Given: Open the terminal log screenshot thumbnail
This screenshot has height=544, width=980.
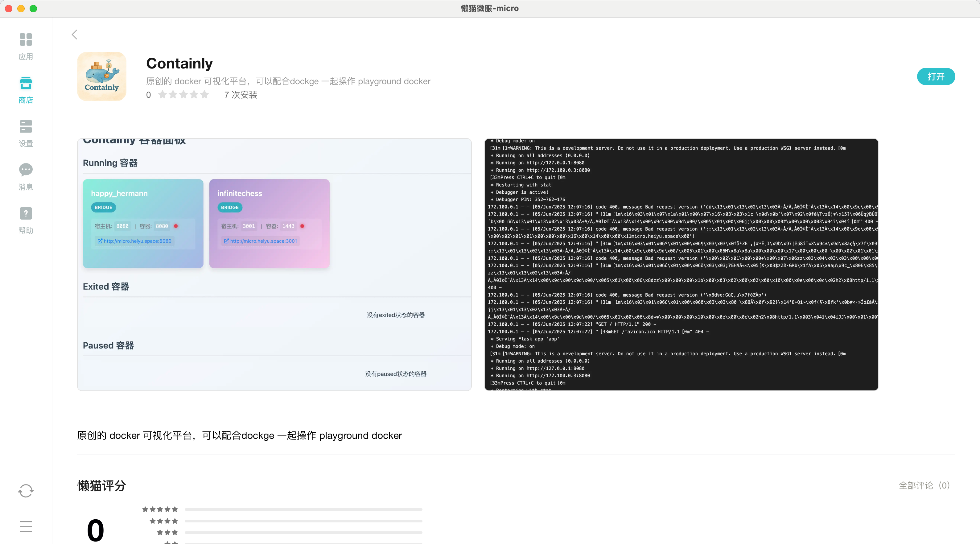Looking at the screenshot, I should coord(681,264).
